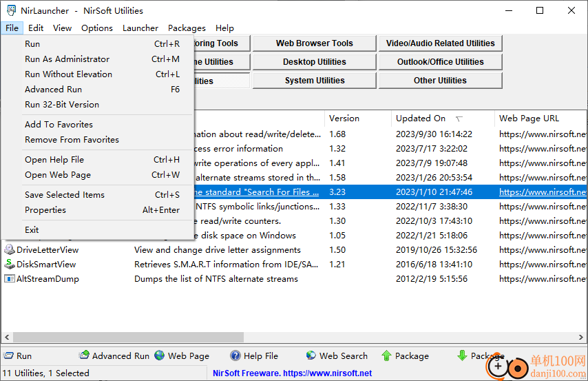
Task: Click the NirLauncher title bar icon
Action: tap(11, 10)
